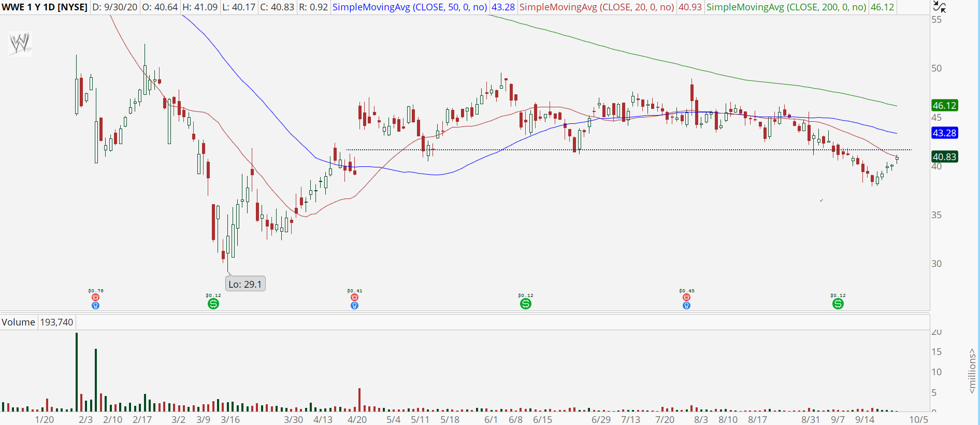Click the WWE company logo on the chart
The image size is (980, 425).
click(20, 44)
